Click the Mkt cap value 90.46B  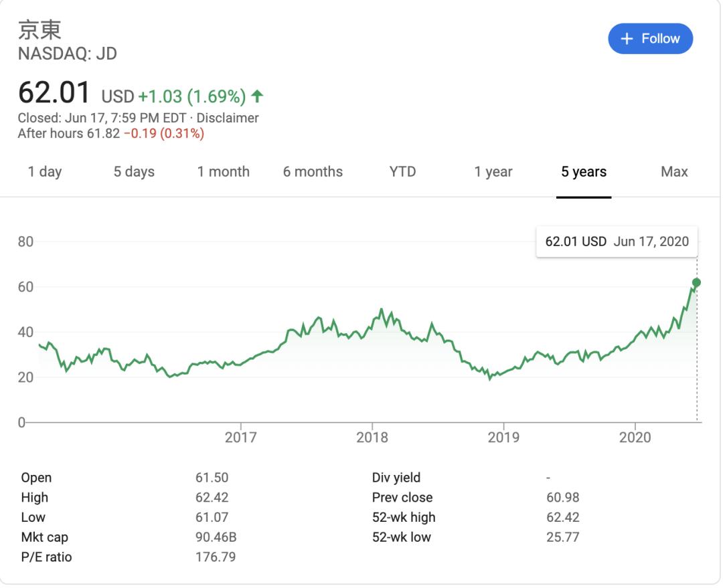(x=216, y=537)
